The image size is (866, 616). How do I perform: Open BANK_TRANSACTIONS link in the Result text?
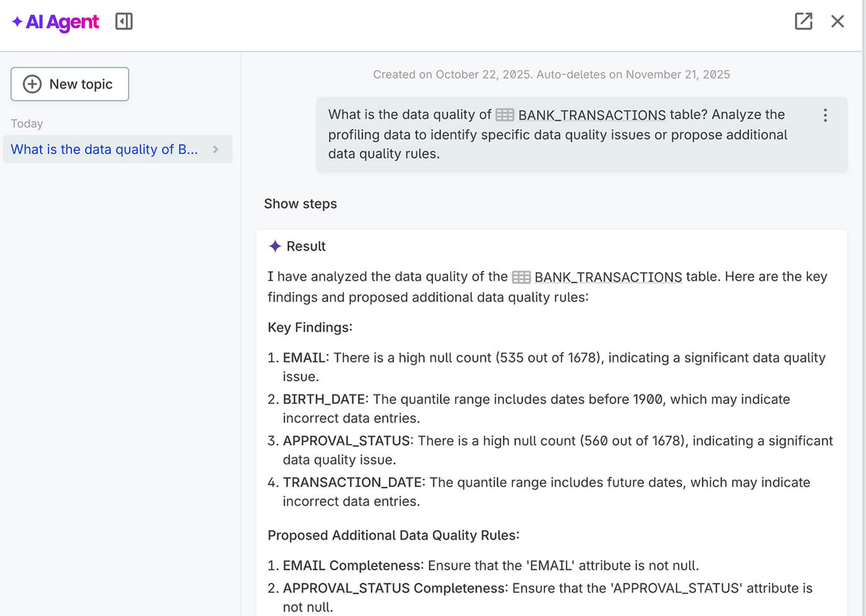(x=608, y=277)
